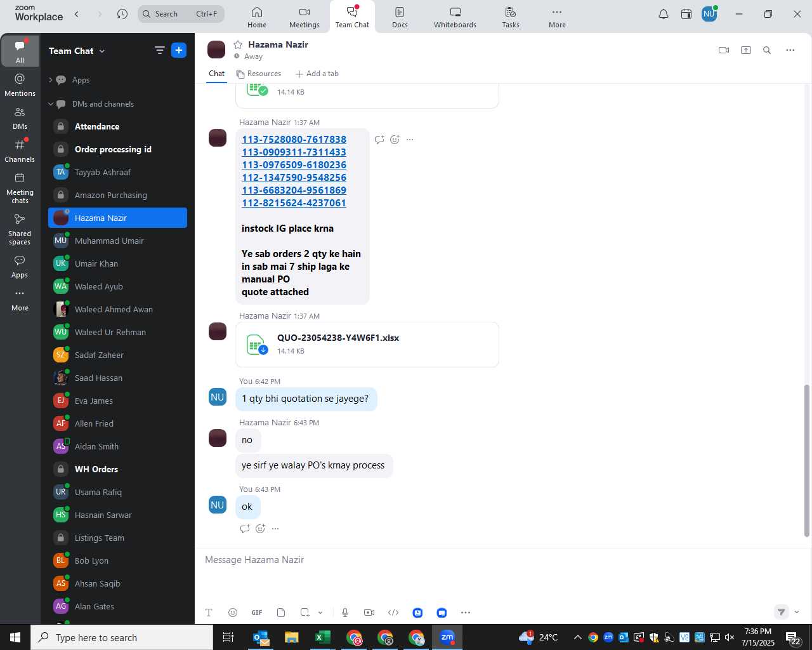Viewport: 812px width, 650px height.
Task: Switch to the Meetings tab
Action: pos(304,17)
